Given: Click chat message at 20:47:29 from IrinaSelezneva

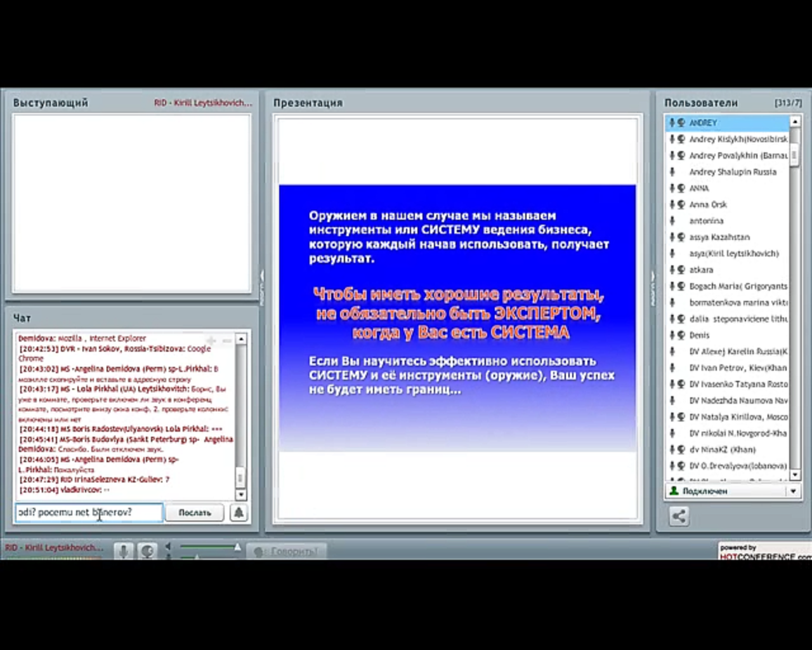Looking at the screenshot, I should click(x=94, y=480).
